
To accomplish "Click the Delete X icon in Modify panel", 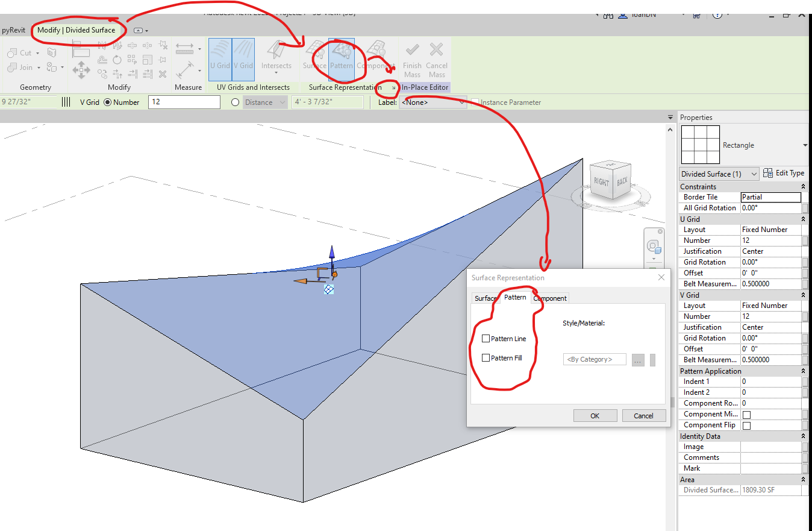I will pyautogui.click(x=163, y=74).
